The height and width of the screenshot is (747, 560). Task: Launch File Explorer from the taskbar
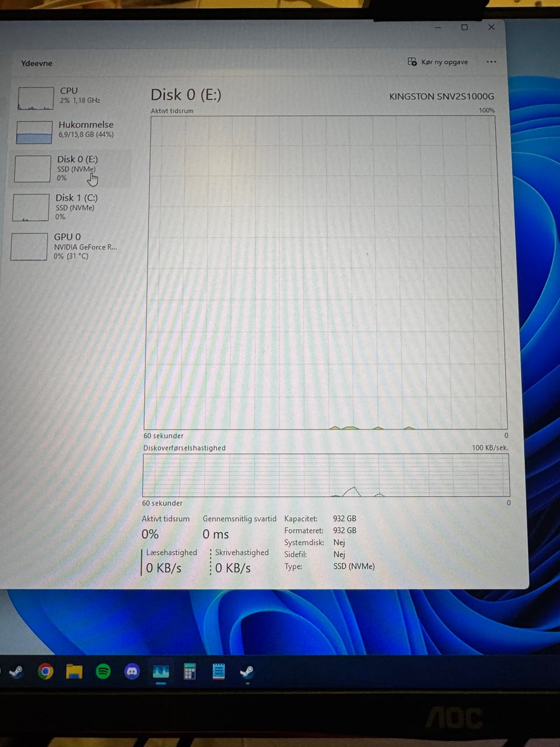point(74,672)
